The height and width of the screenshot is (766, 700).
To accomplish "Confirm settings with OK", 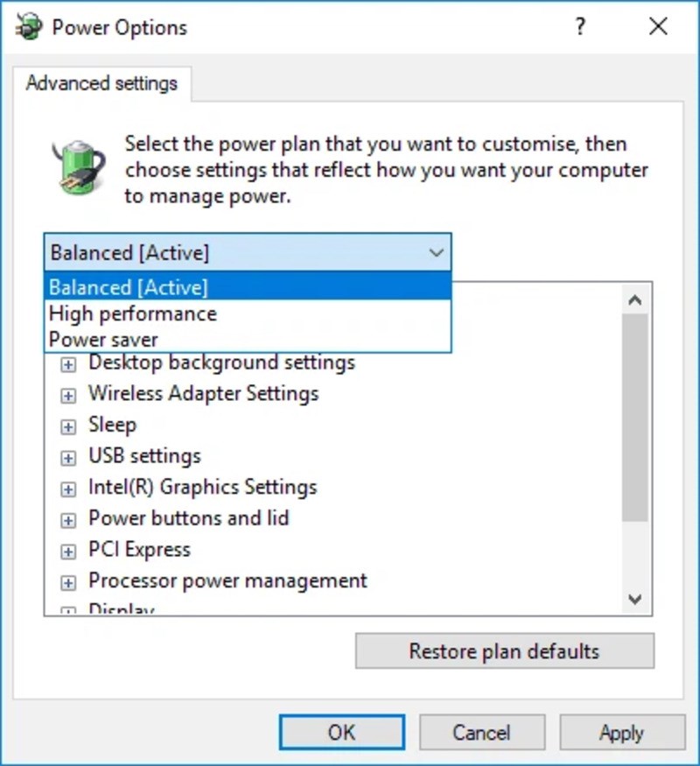I will click(x=341, y=732).
